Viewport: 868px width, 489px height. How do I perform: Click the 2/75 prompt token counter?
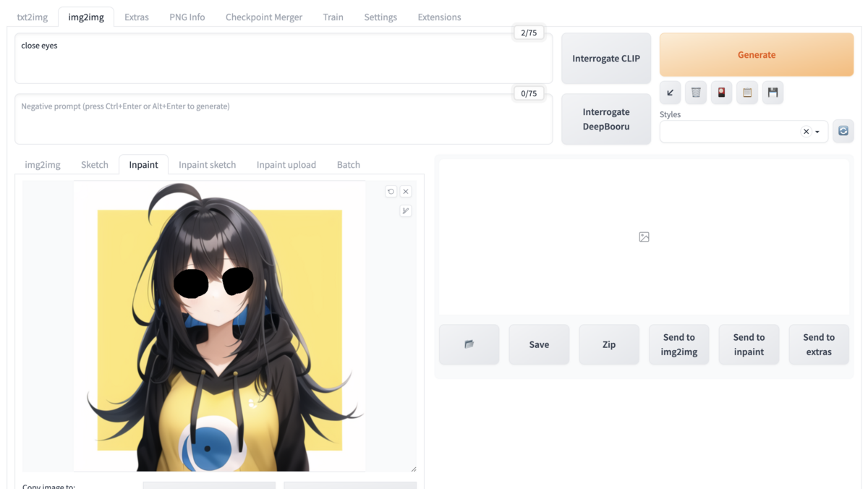(x=529, y=33)
